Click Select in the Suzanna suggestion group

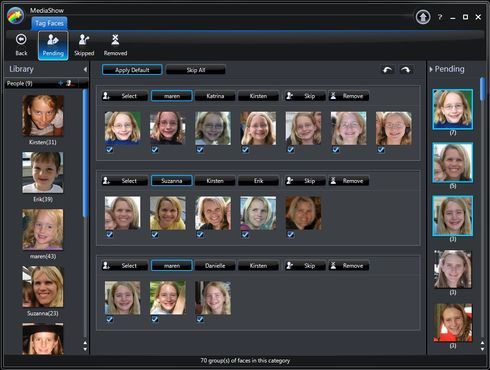point(124,181)
